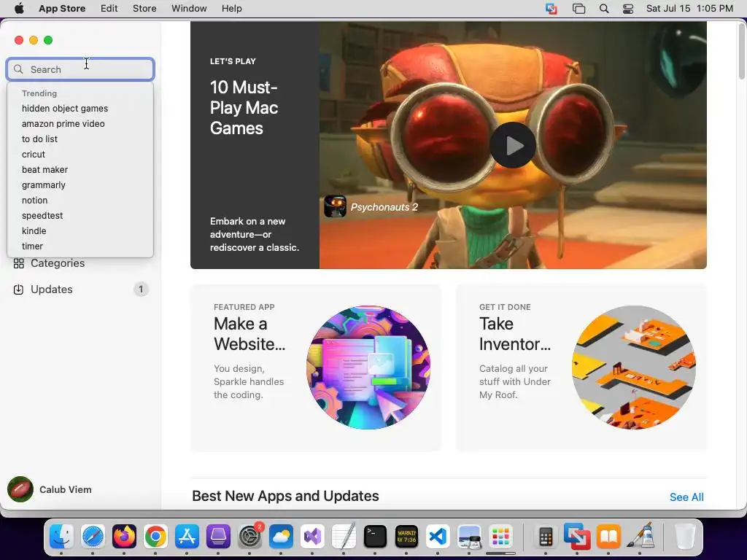Open the Edit menu

[x=109, y=9]
